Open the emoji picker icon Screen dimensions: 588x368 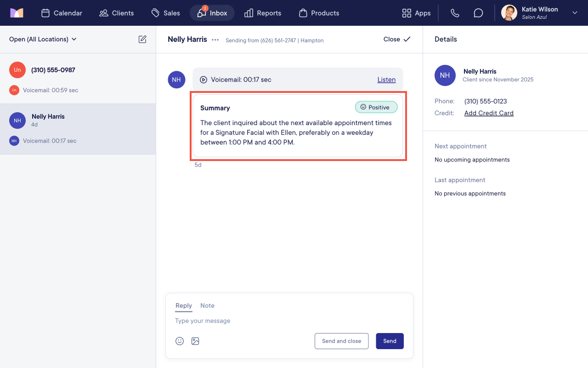(180, 341)
